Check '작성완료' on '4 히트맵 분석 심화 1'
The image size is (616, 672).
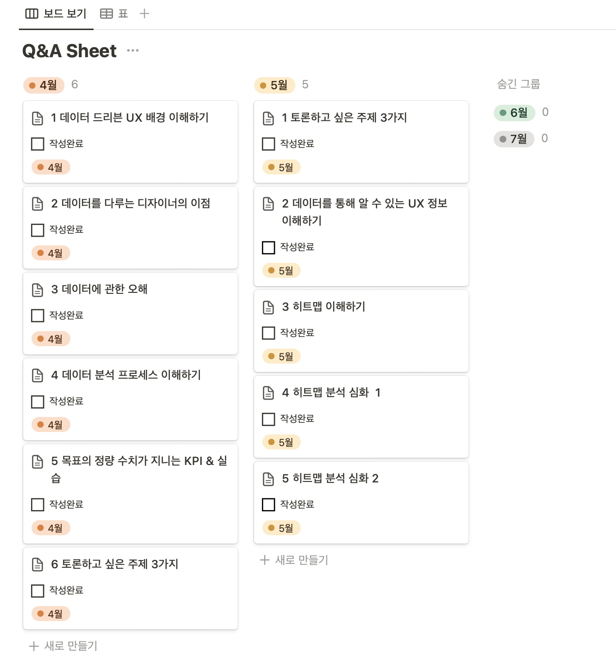click(268, 419)
